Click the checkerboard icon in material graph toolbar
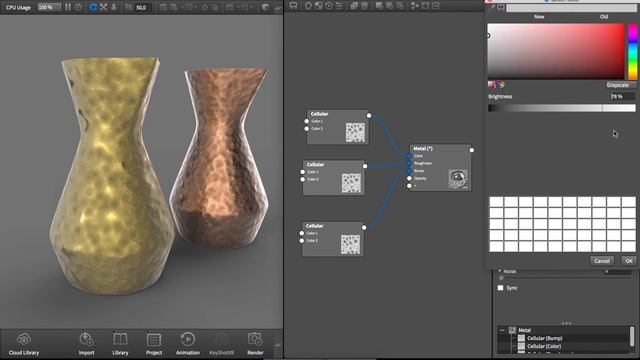 coord(318,5)
